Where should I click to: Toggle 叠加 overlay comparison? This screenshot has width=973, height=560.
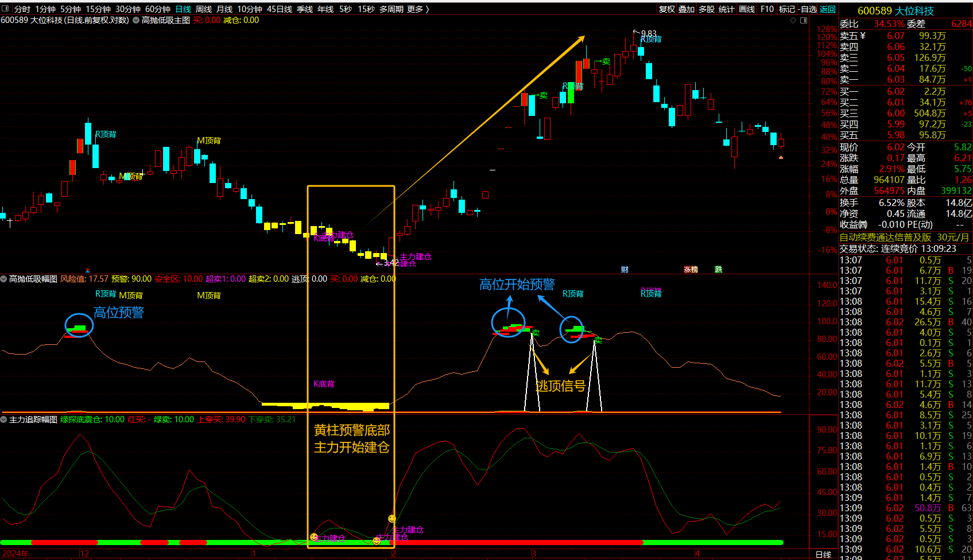(x=687, y=9)
